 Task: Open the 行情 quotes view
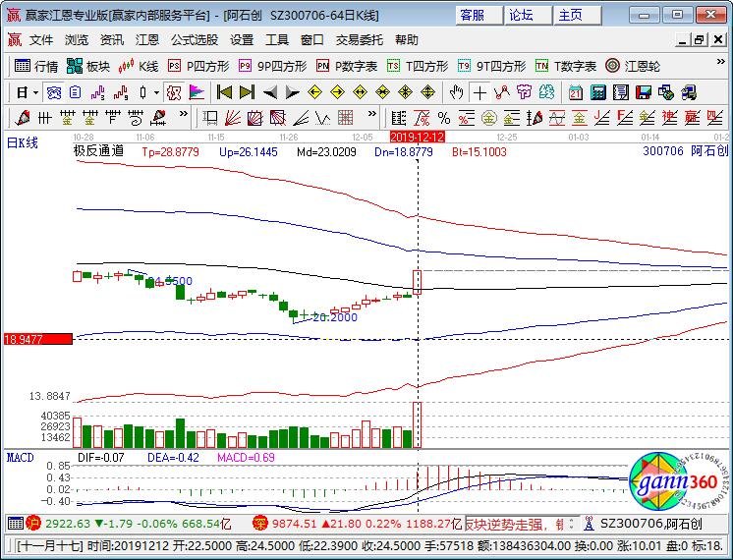(36, 67)
